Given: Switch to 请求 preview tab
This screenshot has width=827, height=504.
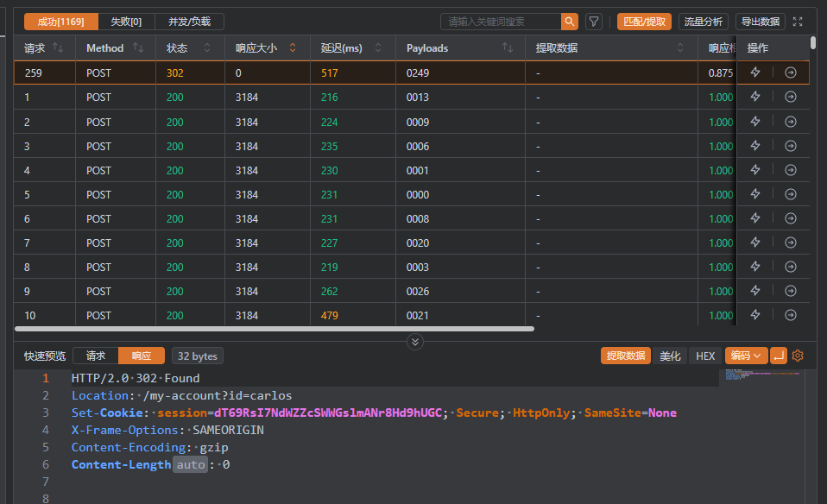Looking at the screenshot, I should (x=96, y=356).
